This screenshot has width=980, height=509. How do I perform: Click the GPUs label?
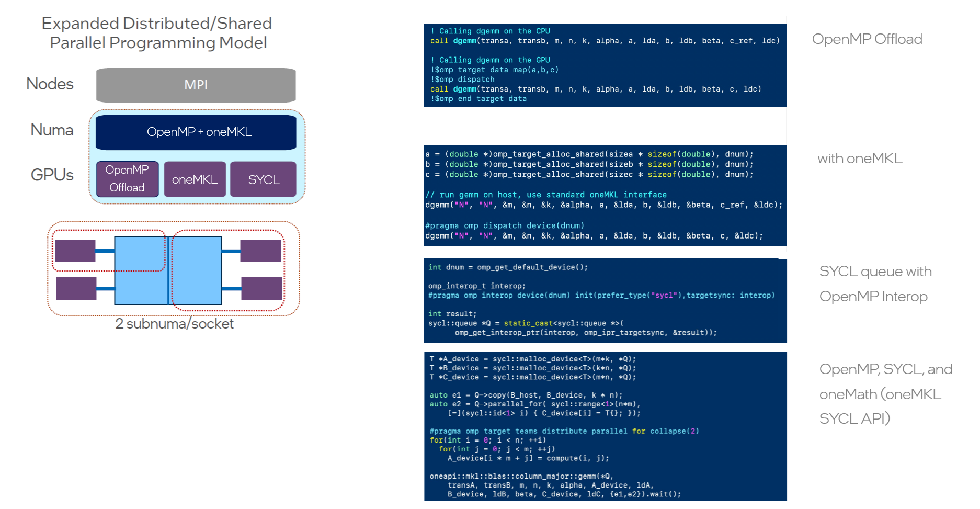52,175
